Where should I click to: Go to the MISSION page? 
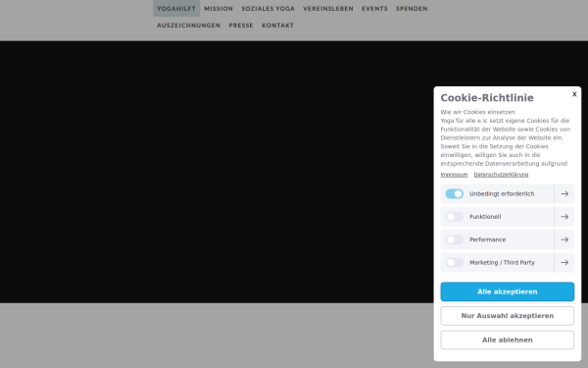[219, 8]
